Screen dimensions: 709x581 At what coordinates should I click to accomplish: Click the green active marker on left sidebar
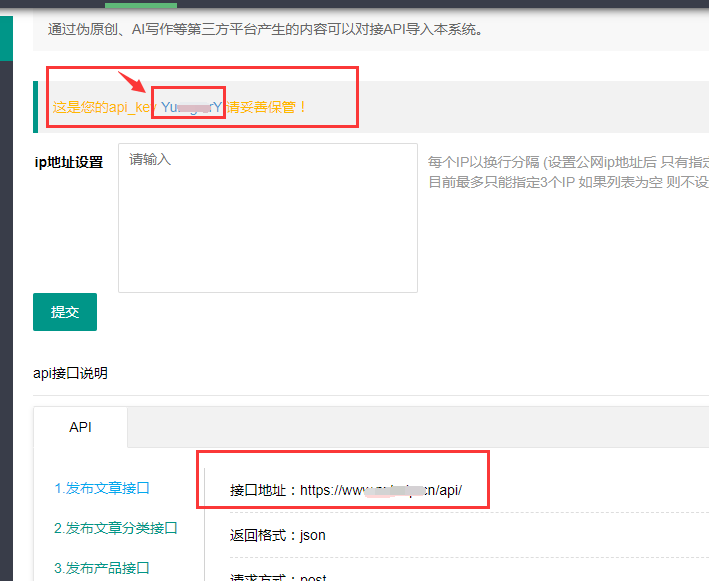6,38
